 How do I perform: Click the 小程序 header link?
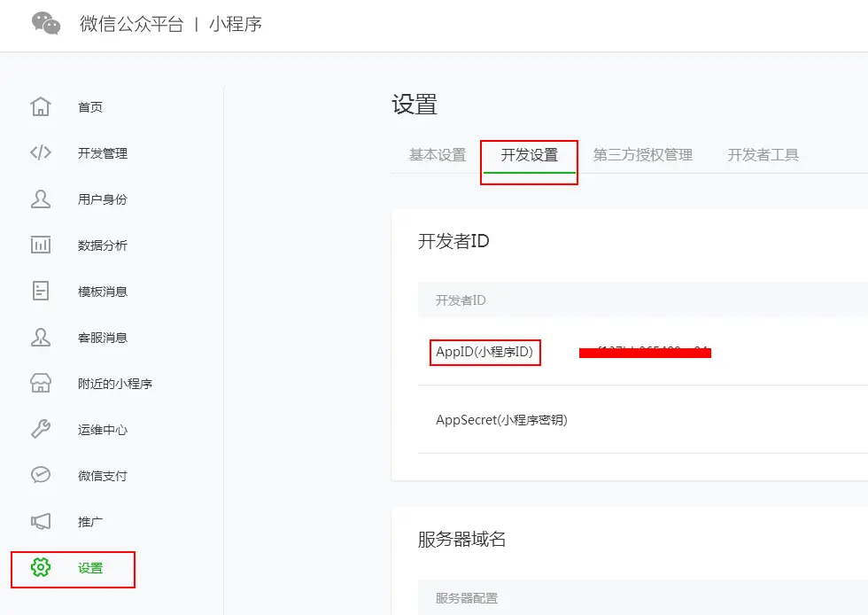236,24
